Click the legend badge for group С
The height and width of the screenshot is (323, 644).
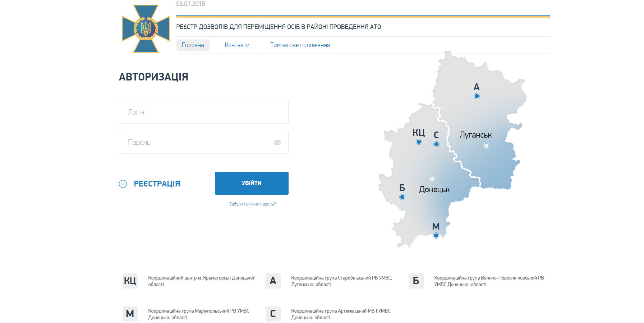coord(273,314)
